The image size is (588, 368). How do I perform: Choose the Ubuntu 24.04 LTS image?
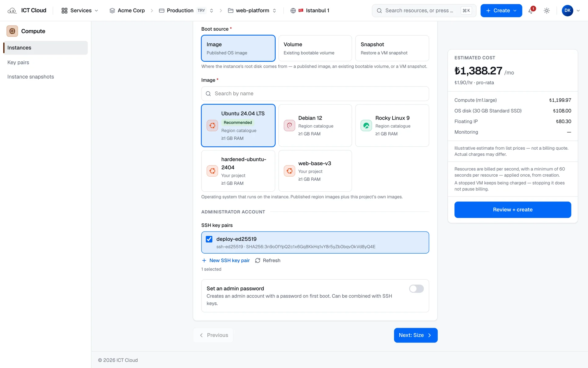[238, 125]
